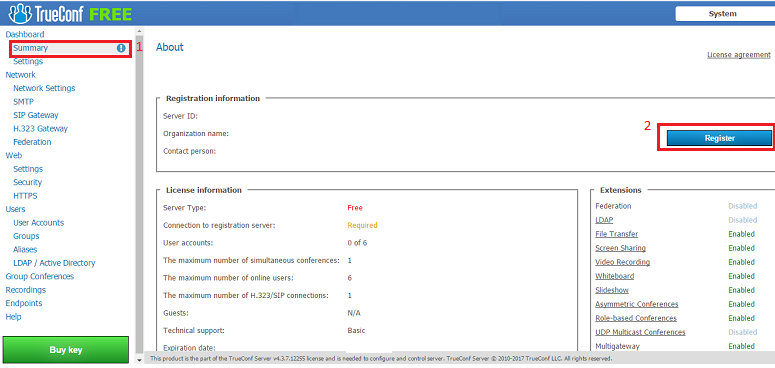Go to User Accounts
775x368 pixels.
point(39,223)
